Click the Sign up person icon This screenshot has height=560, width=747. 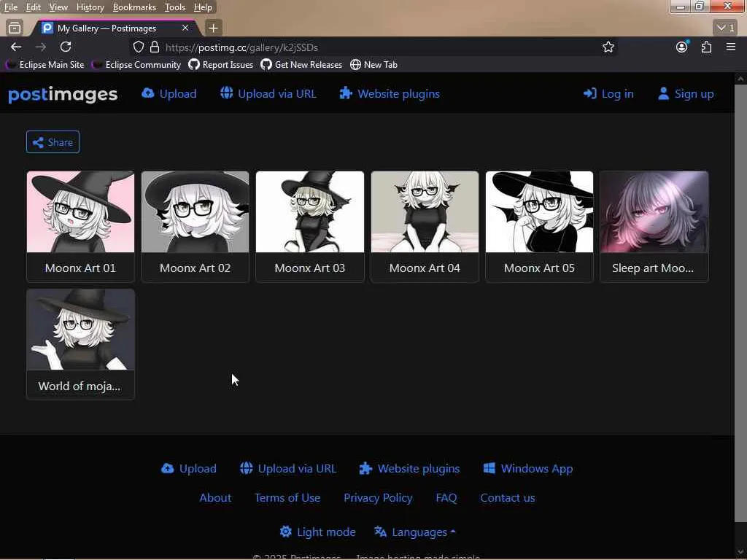pos(663,93)
